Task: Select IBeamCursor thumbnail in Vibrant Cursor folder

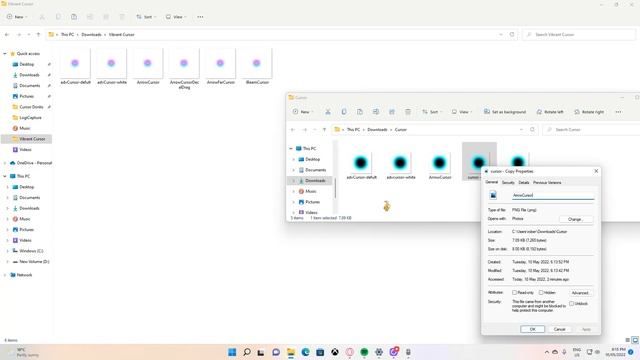Action: (x=257, y=67)
